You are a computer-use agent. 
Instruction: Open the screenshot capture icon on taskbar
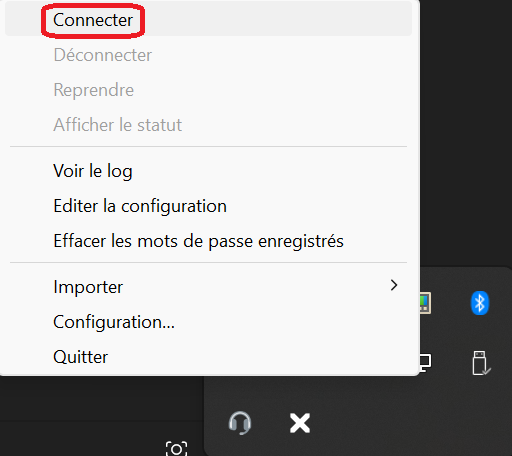pyautogui.click(x=176, y=448)
